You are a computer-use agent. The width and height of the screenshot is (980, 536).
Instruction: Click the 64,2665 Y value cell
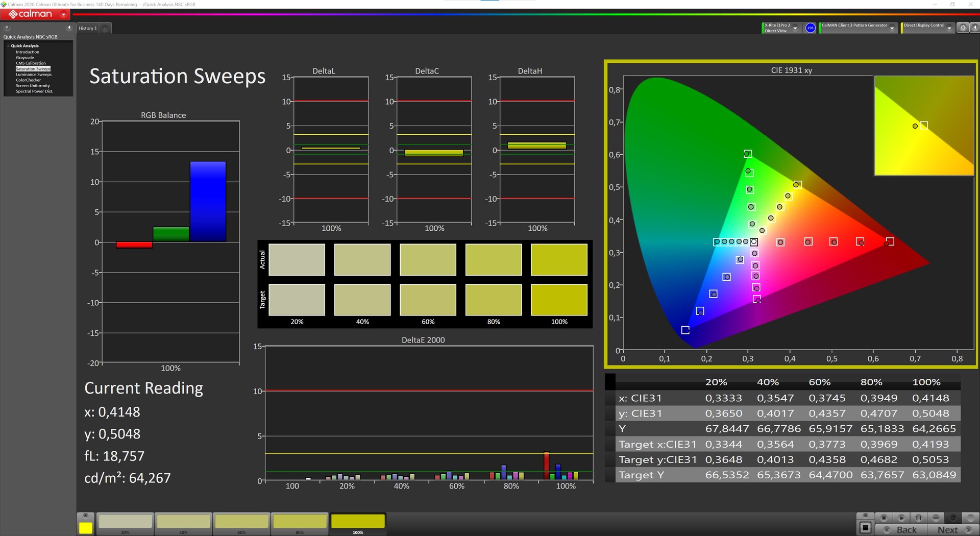934,428
